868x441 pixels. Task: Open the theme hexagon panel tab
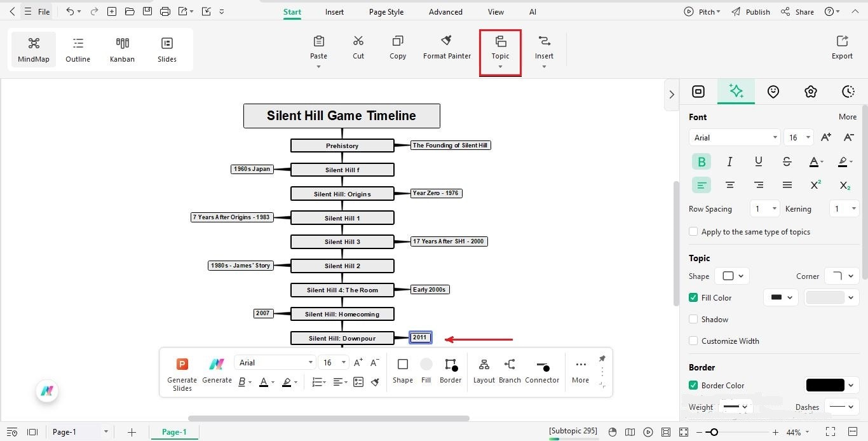click(811, 92)
